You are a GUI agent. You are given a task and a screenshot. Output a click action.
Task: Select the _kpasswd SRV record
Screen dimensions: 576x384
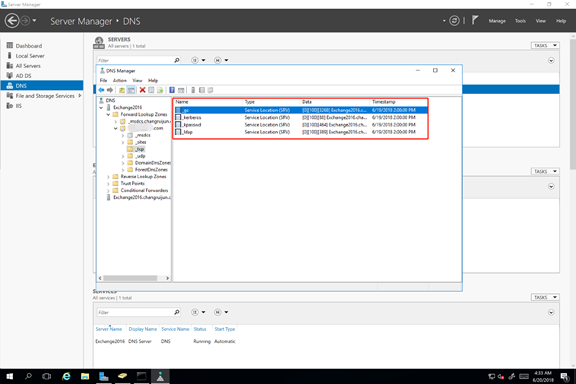[x=300, y=125]
